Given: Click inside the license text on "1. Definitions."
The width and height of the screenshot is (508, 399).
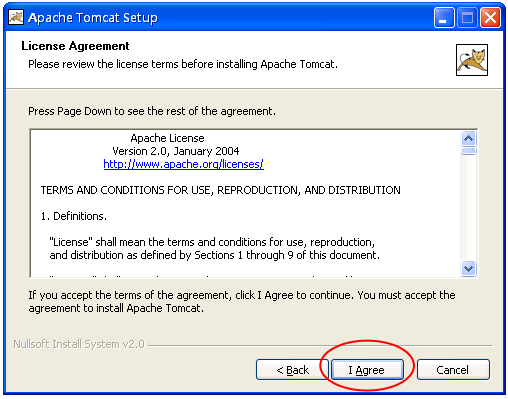Looking at the screenshot, I should tap(74, 216).
